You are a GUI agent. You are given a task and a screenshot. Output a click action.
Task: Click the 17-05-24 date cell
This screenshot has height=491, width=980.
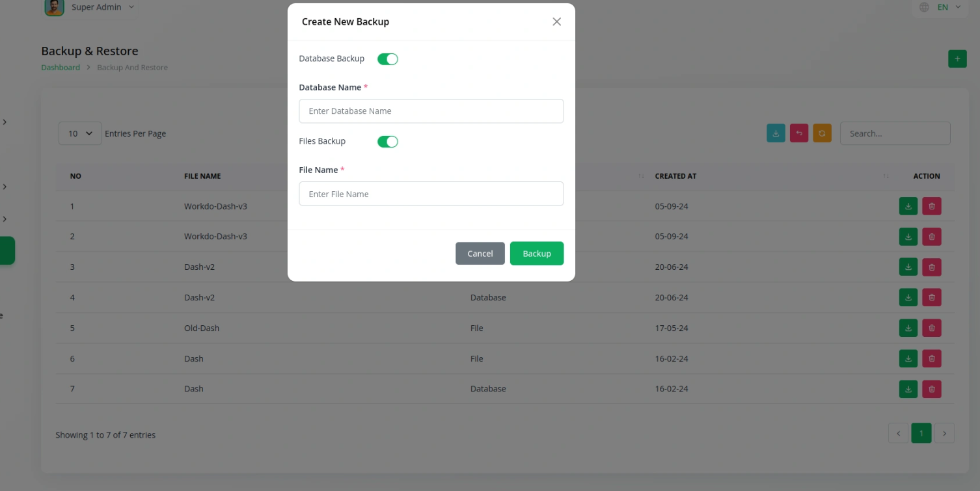coord(672,328)
